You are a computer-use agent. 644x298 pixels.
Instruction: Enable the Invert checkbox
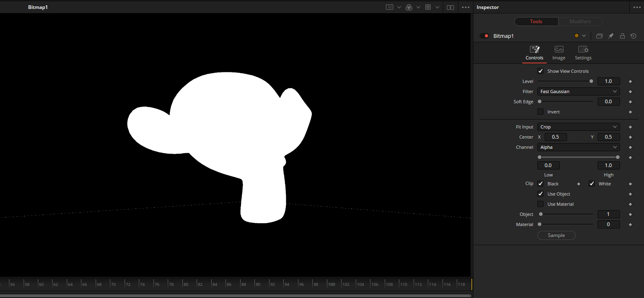point(541,112)
